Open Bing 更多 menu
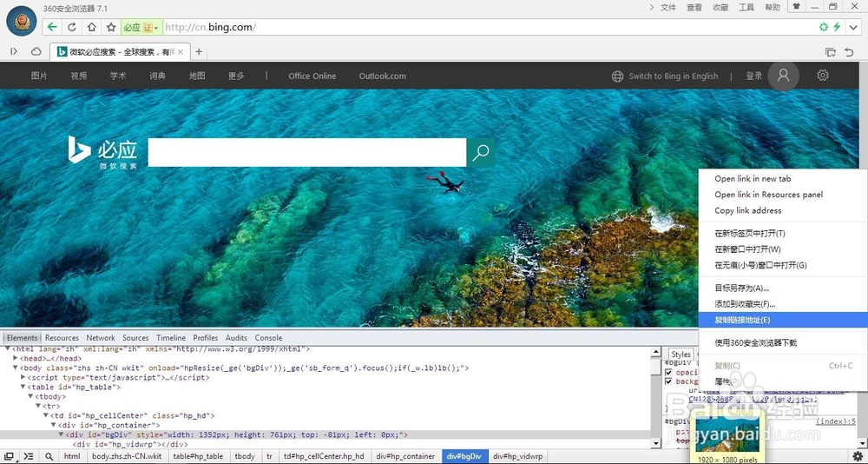 click(236, 76)
